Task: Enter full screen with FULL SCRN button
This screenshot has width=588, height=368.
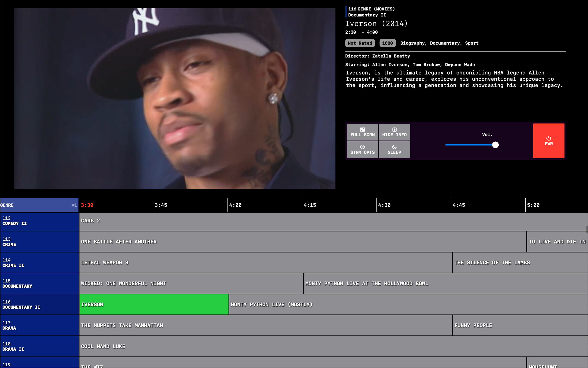Action: point(362,132)
